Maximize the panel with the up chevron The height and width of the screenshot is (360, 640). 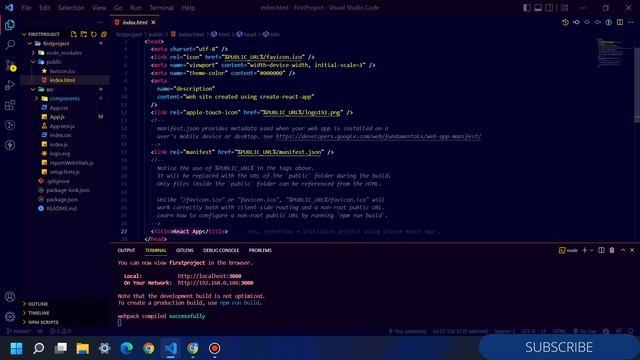(622, 250)
